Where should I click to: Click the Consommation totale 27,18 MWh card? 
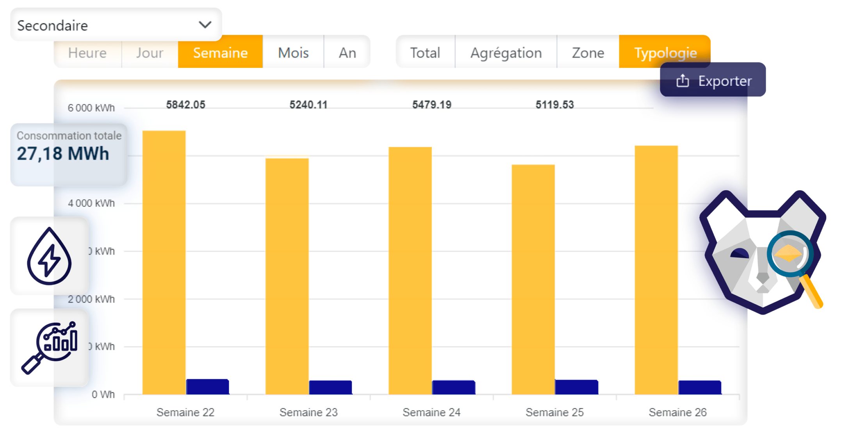pyautogui.click(x=69, y=154)
